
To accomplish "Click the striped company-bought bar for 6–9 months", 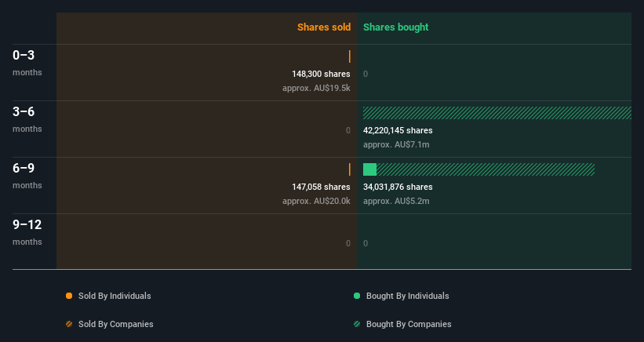I will click(486, 169).
